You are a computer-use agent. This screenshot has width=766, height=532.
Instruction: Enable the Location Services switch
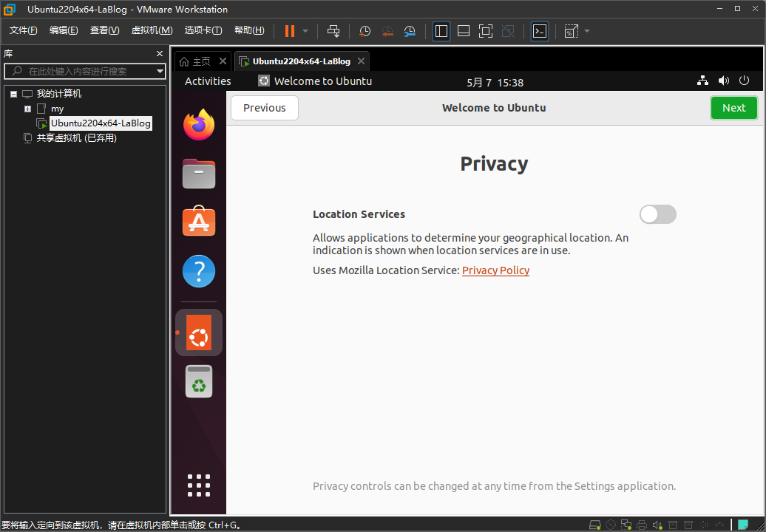tap(658, 214)
